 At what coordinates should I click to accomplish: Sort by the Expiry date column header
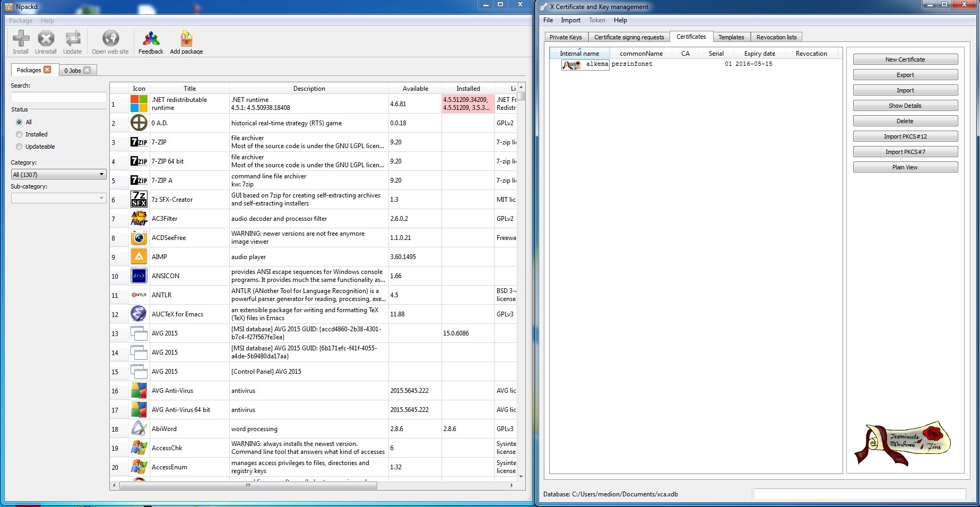[x=759, y=53]
